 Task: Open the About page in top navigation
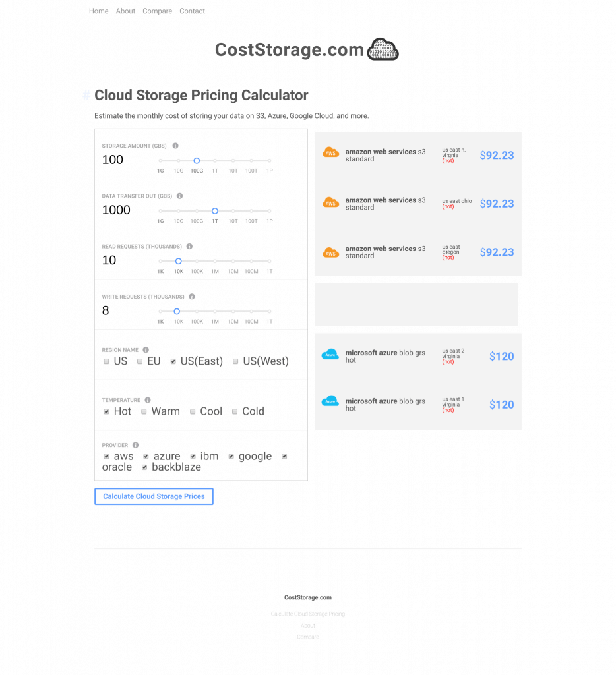(x=125, y=11)
